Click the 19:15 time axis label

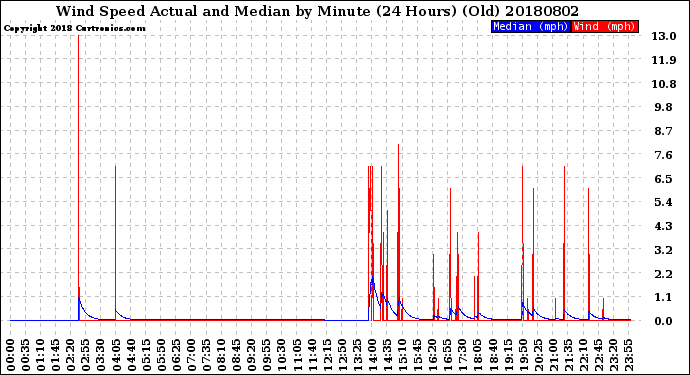click(509, 355)
